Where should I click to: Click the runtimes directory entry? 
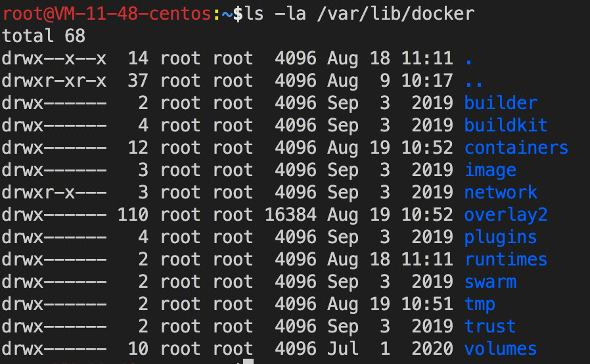point(506,260)
